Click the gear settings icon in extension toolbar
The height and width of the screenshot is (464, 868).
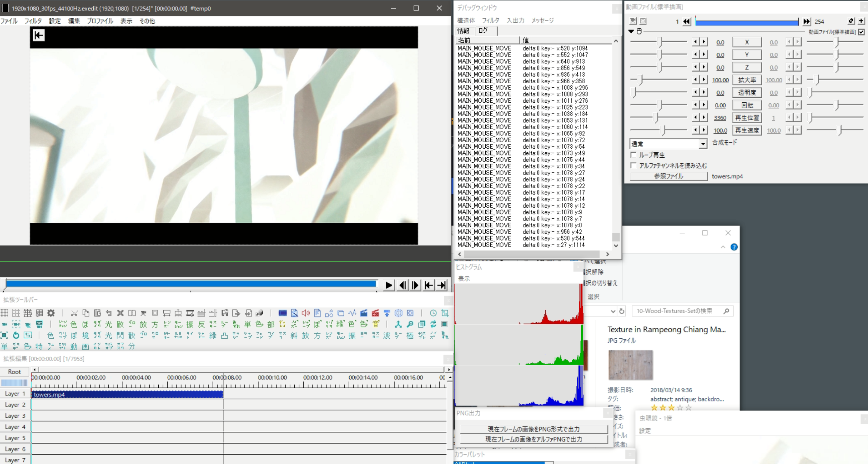point(51,313)
